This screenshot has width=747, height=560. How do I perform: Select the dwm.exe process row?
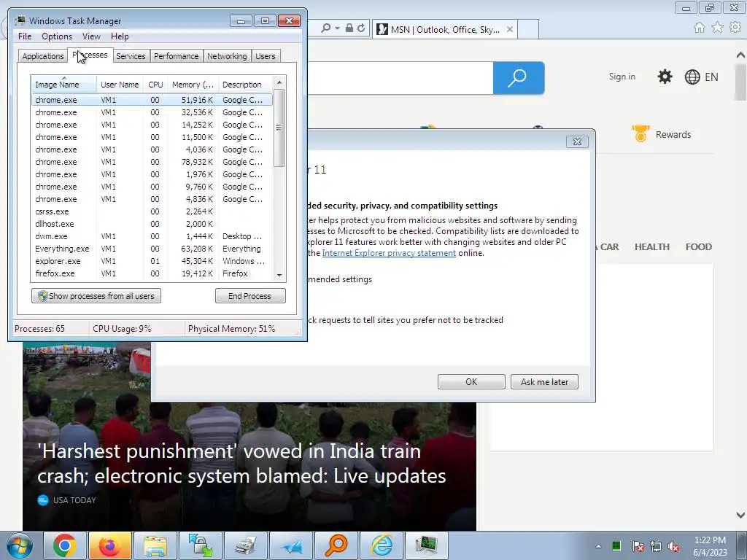pyautogui.click(x=152, y=236)
